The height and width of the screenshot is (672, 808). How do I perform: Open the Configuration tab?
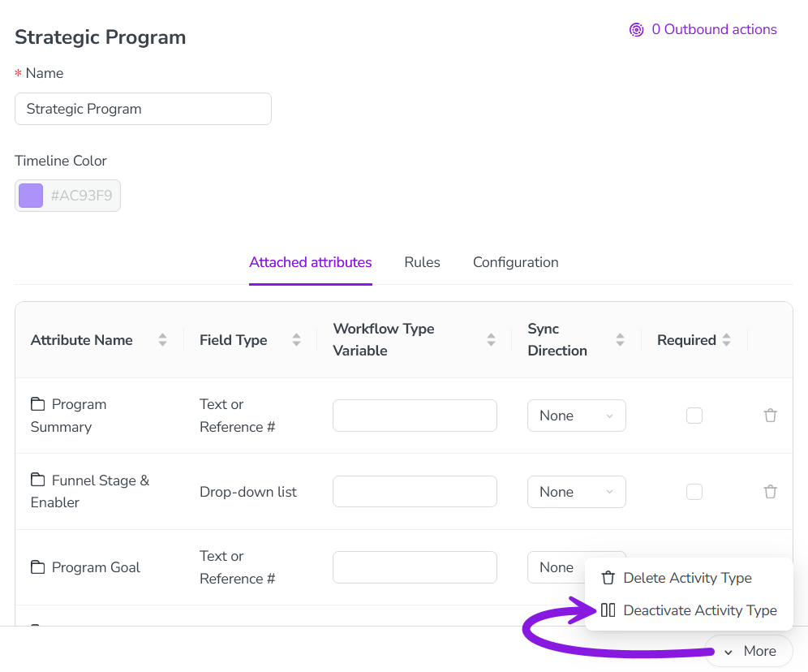pos(516,262)
